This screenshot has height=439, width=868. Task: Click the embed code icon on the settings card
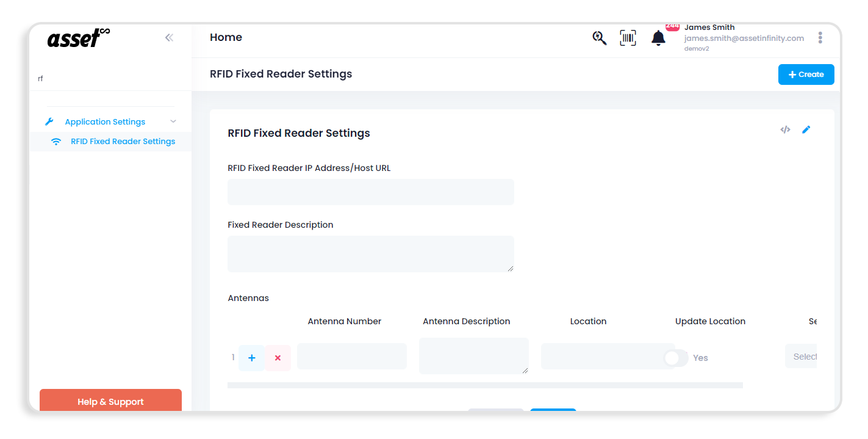click(785, 129)
